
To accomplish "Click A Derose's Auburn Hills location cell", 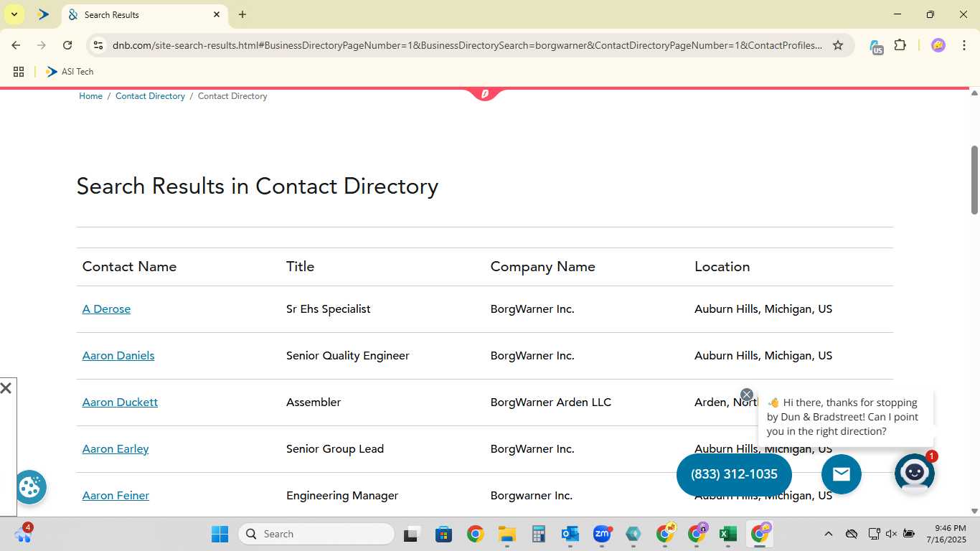I will tap(763, 309).
